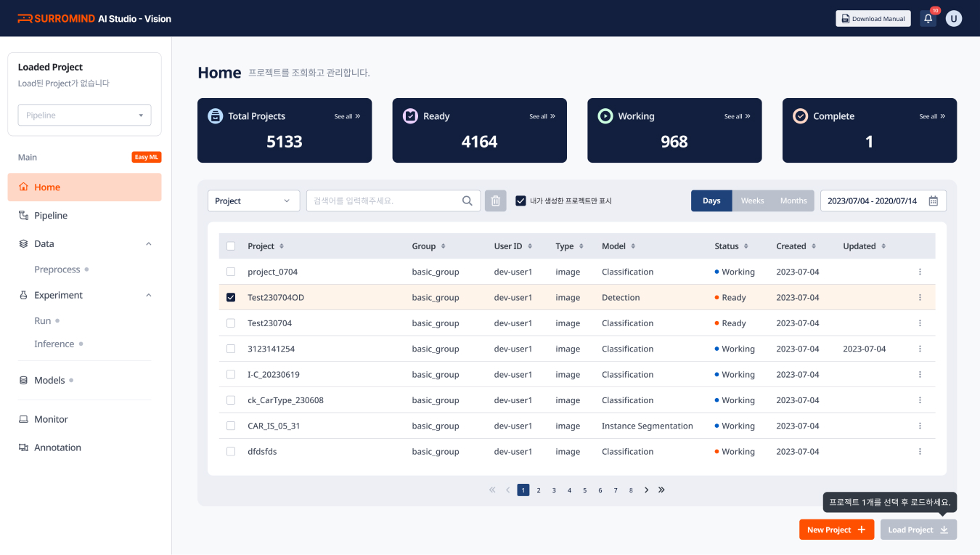Open the date range calendar icon

[x=934, y=201]
